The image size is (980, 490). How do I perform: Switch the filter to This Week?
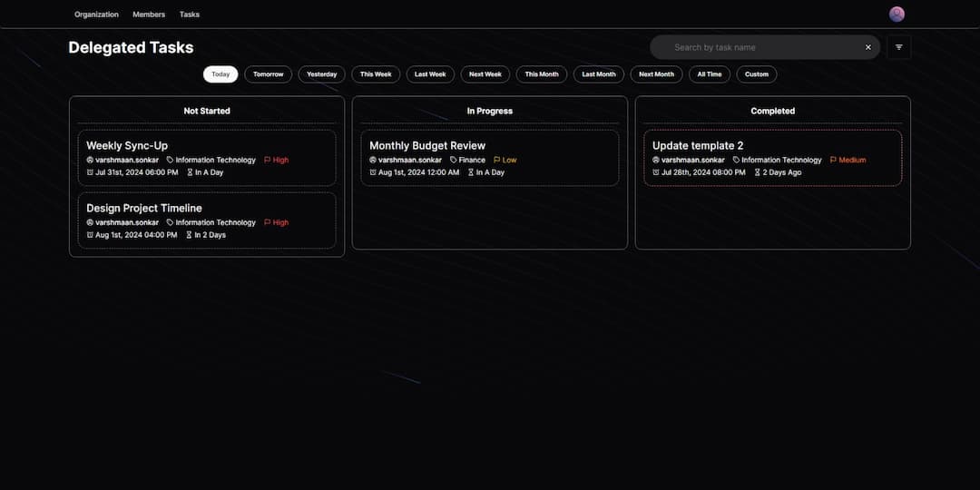[x=376, y=74]
